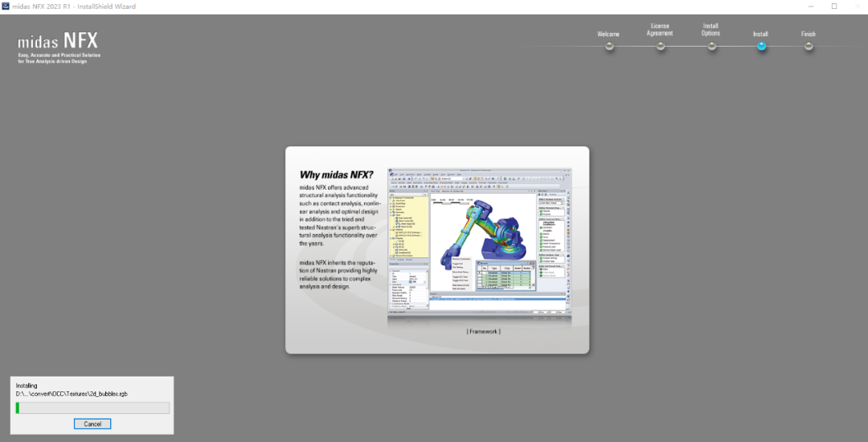Select the Welcome step label
Image resolution: width=868 pixels, height=442 pixels.
tap(608, 35)
